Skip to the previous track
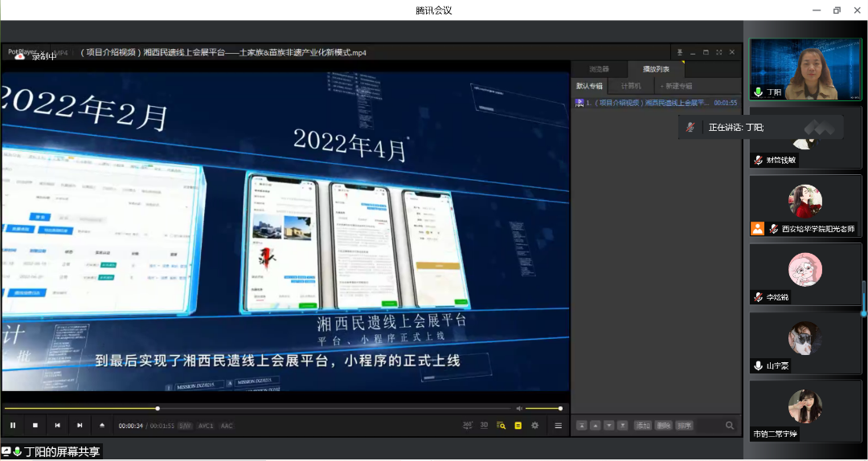This screenshot has height=461, width=868. [x=57, y=425]
